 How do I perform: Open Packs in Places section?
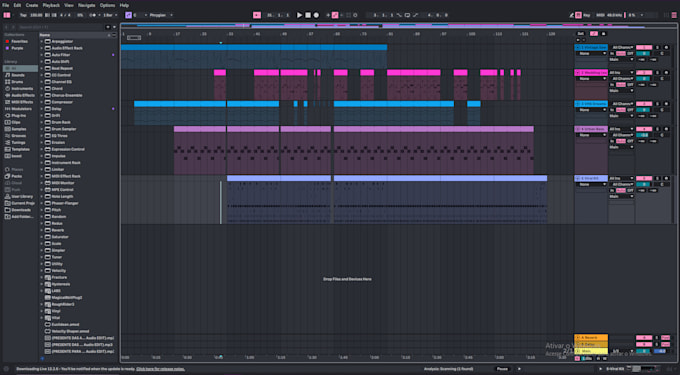point(17,176)
